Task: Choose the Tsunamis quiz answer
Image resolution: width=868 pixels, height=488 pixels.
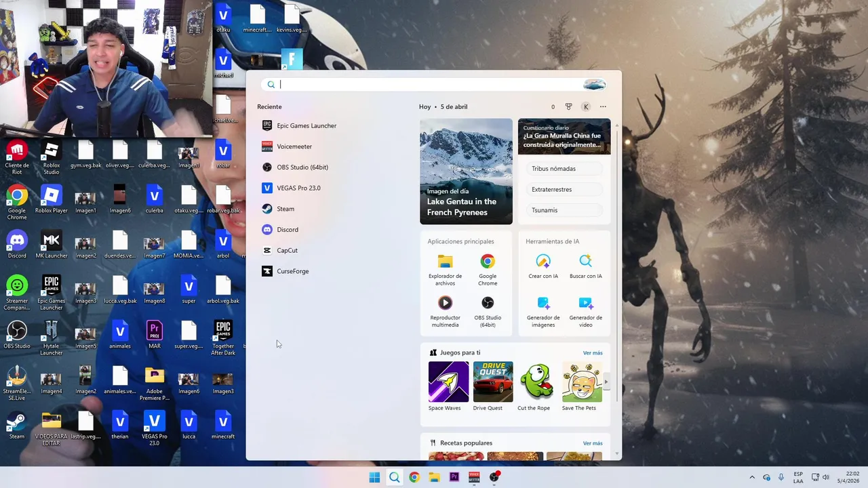Action: tap(564, 210)
